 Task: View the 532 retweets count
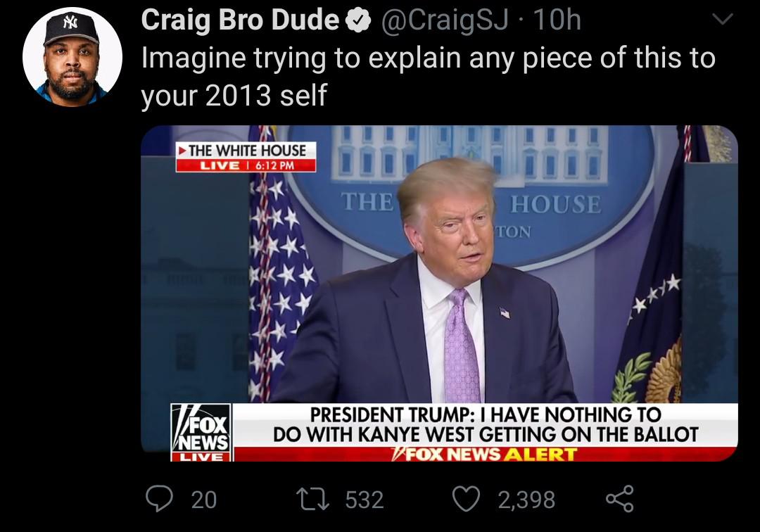[x=365, y=500]
